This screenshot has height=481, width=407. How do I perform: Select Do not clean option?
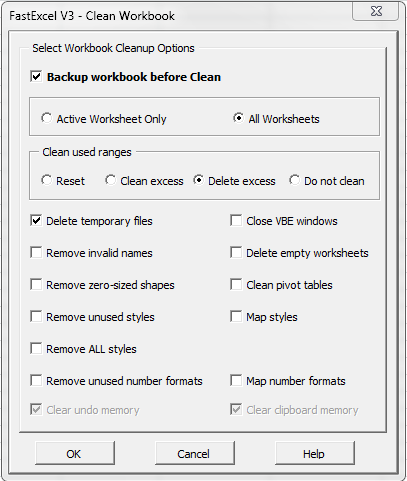pos(295,180)
